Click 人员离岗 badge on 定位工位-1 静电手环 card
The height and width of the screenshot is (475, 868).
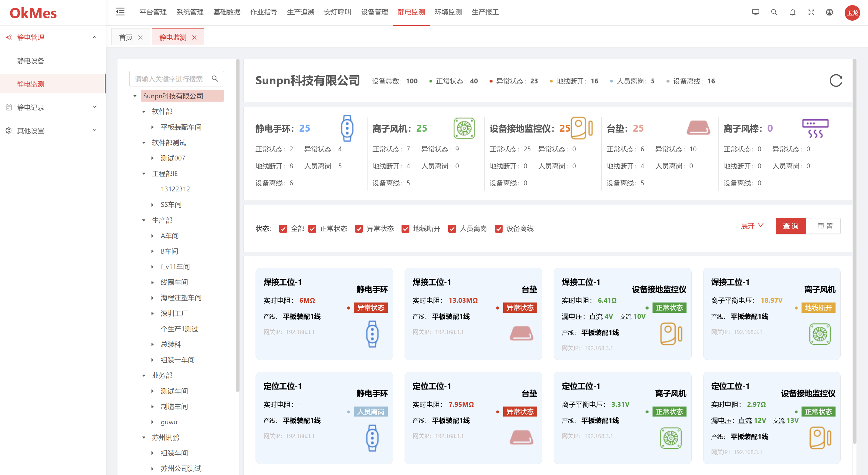(x=371, y=412)
